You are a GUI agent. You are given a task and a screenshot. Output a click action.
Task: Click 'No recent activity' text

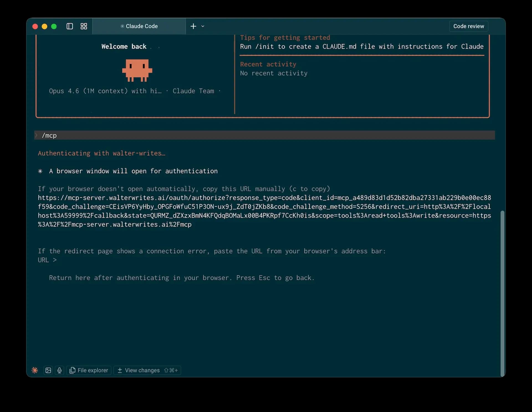coord(273,73)
